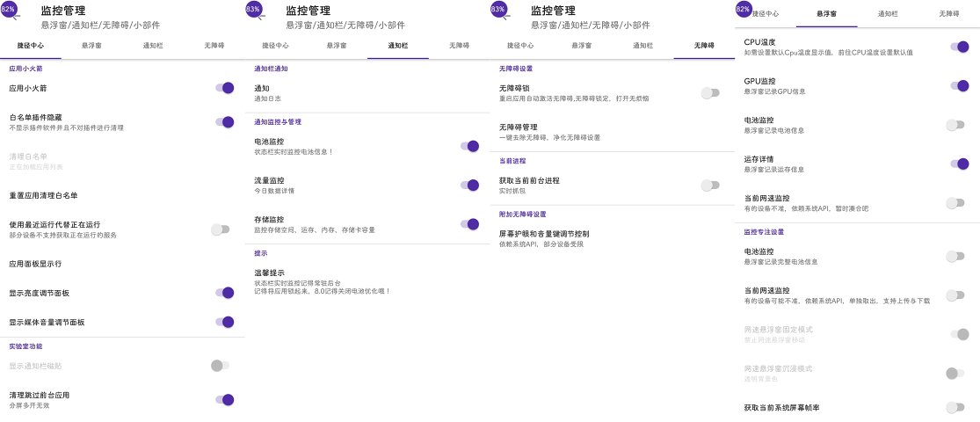Click the 监控专注设置 section header

pyautogui.click(x=764, y=232)
